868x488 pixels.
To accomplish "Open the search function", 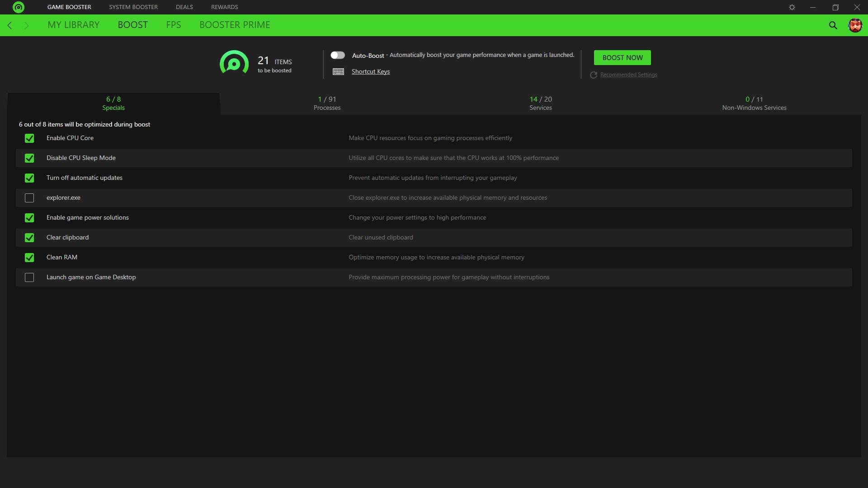I will click(x=833, y=25).
